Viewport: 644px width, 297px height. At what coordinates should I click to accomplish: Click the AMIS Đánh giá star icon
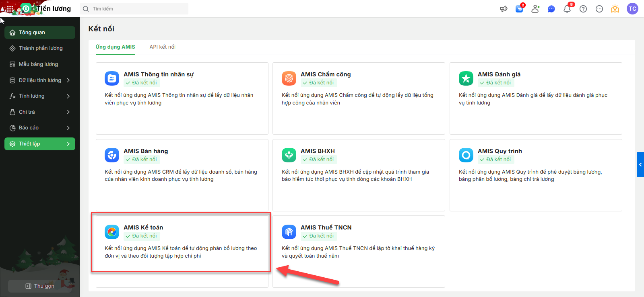[x=466, y=78]
